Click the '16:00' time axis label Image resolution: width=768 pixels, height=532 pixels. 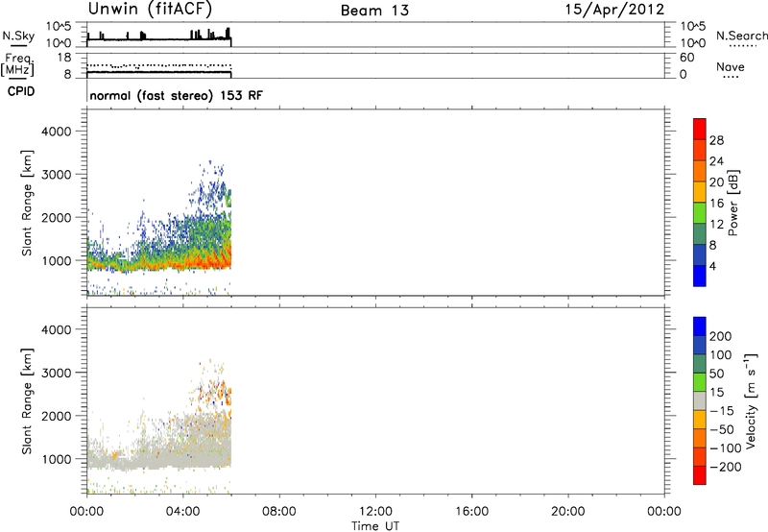[x=471, y=512]
